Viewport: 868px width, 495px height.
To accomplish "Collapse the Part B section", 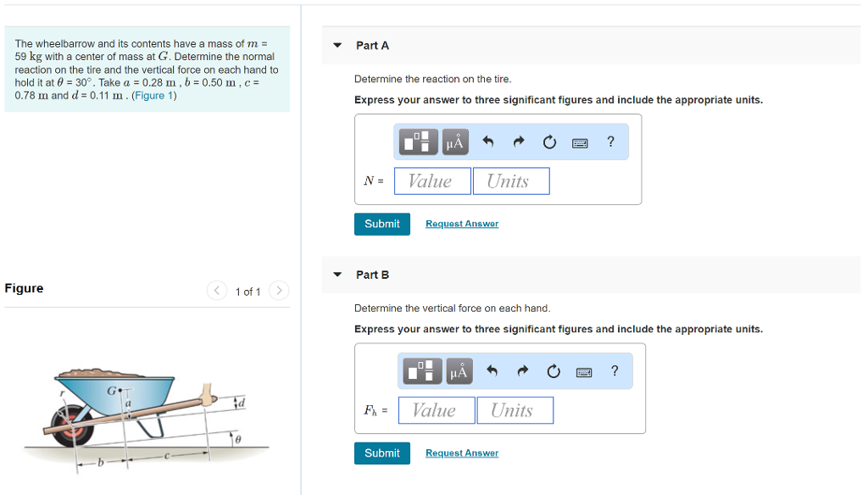I will [x=337, y=275].
